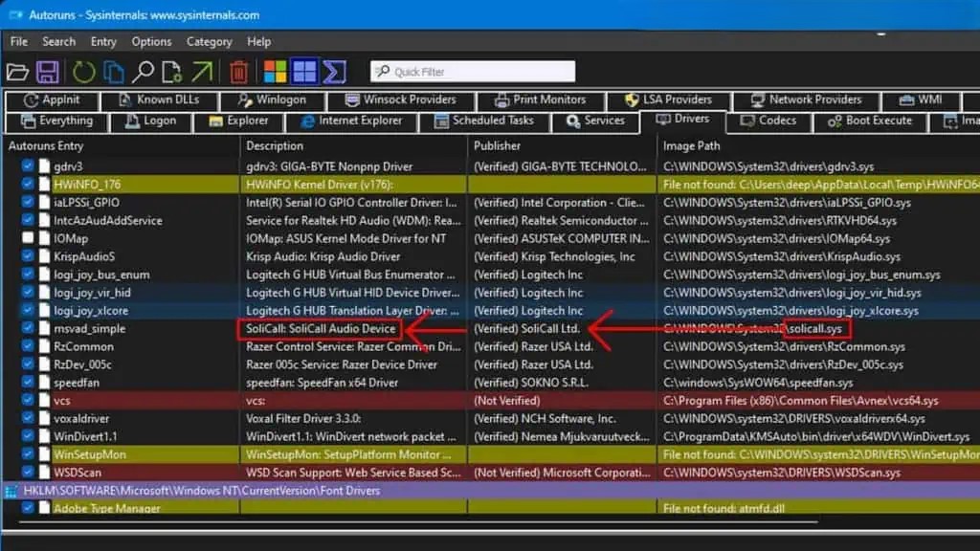Open the Everything tab
The height and width of the screenshot is (551, 980).
pos(56,121)
